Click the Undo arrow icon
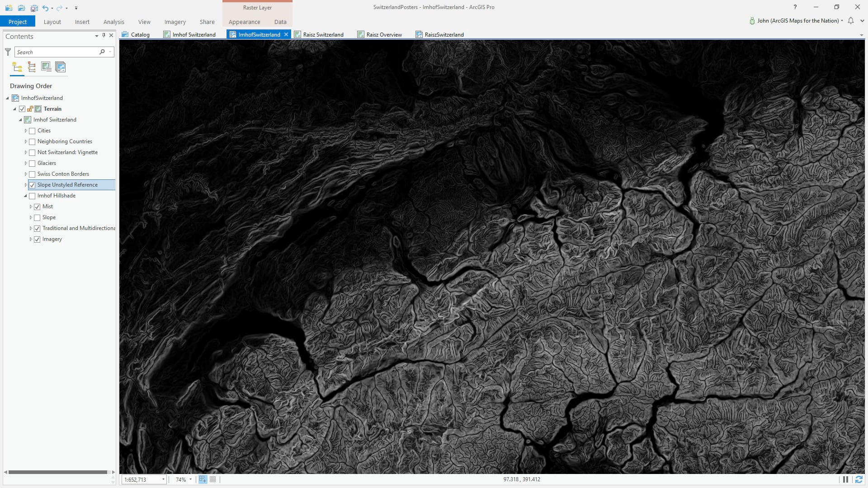The width and height of the screenshot is (868, 488). click(x=45, y=8)
